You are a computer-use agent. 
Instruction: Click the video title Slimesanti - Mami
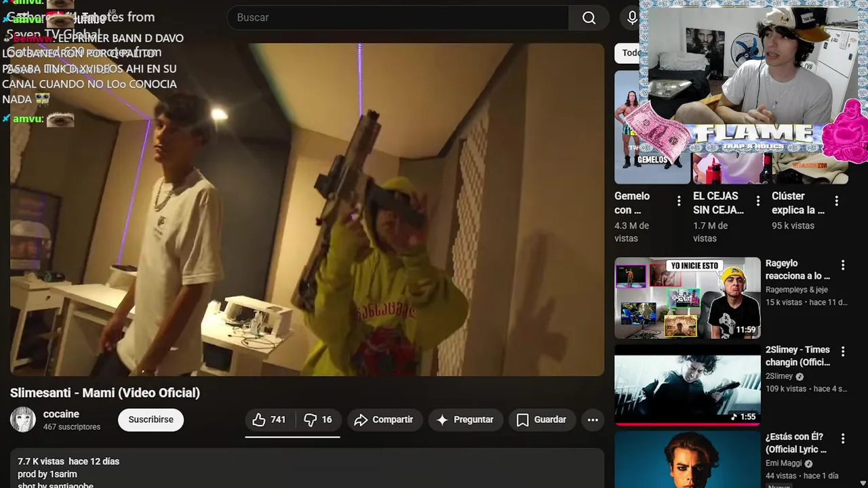coord(105,392)
